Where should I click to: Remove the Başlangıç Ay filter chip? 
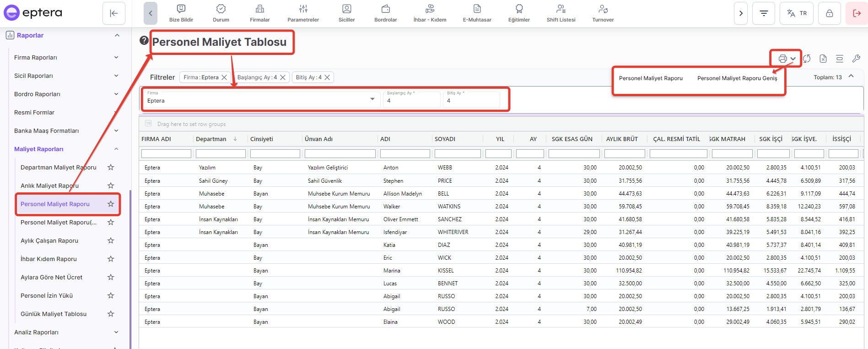coord(283,77)
